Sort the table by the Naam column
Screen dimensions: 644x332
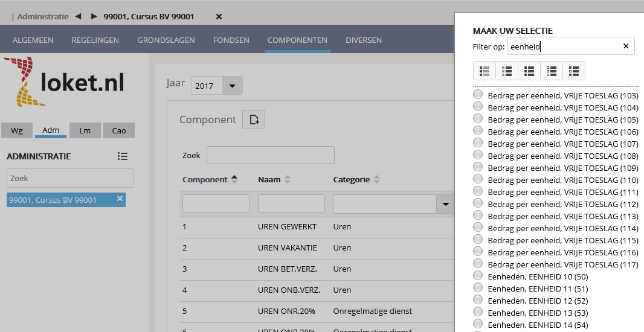click(x=288, y=179)
